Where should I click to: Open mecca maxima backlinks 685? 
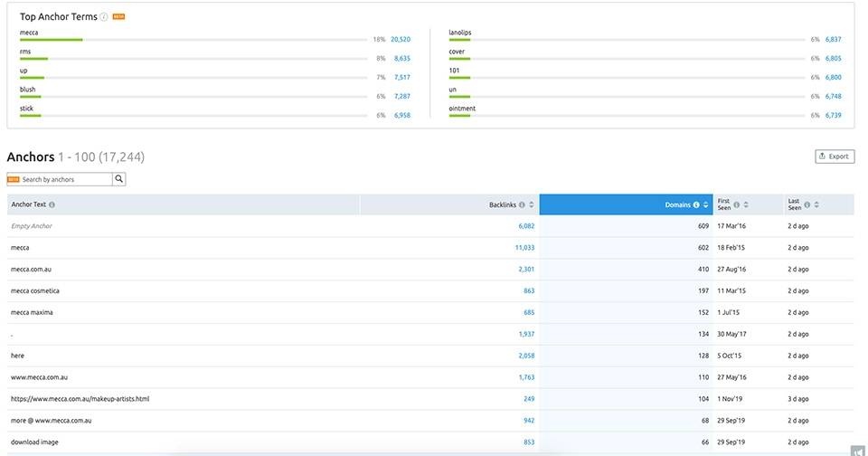coord(529,312)
